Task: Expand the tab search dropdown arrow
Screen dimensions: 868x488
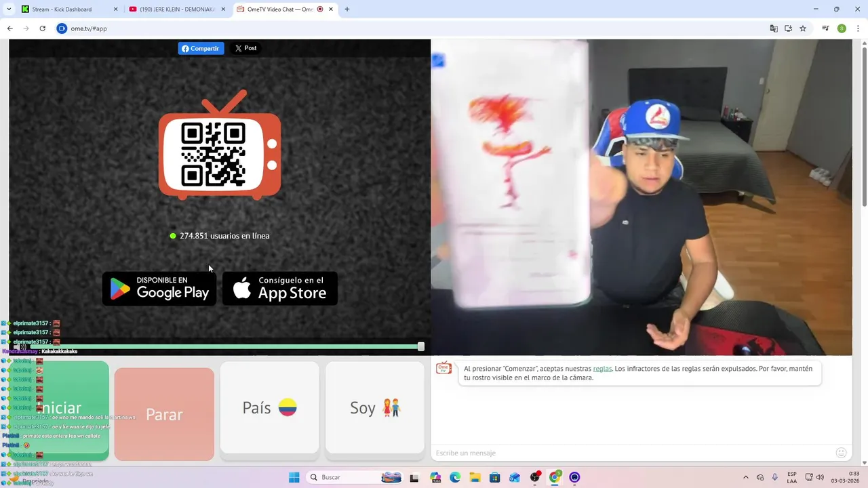Action: 9,9
